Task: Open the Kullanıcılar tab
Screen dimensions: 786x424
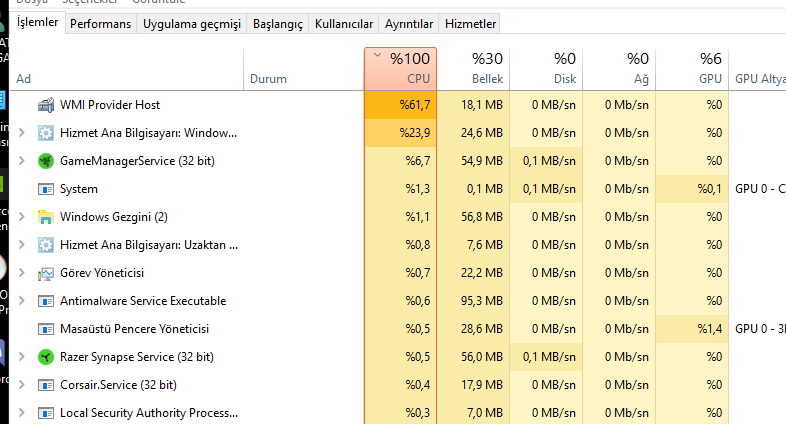Action: click(344, 24)
